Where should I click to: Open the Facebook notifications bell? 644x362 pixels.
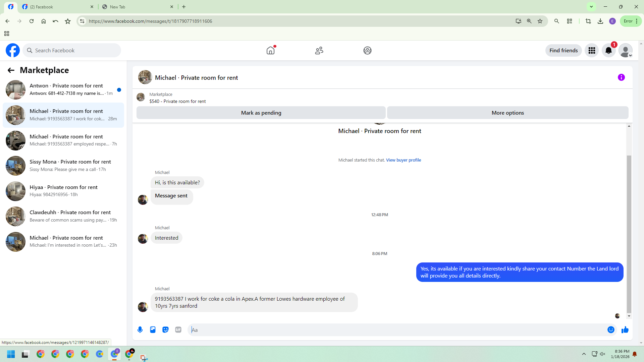pos(608,51)
